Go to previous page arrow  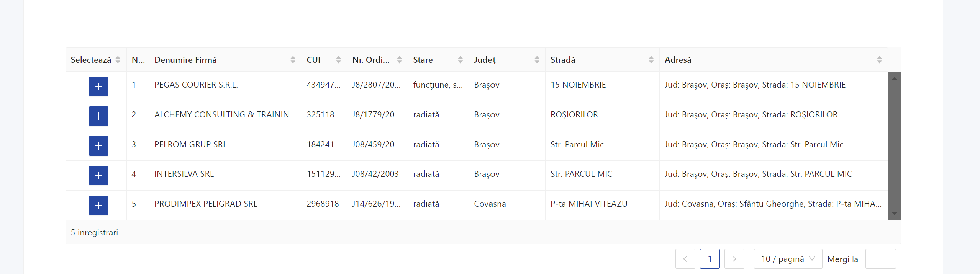pos(685,259)
